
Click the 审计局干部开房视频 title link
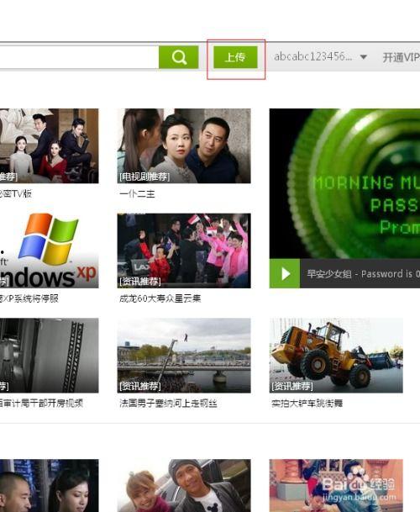pyautogui.click(x=41, y=404)
